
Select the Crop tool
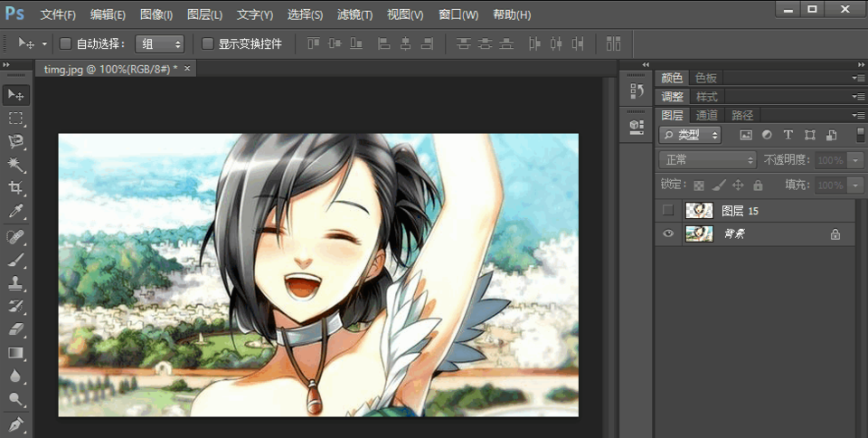(x=16, y=188)
